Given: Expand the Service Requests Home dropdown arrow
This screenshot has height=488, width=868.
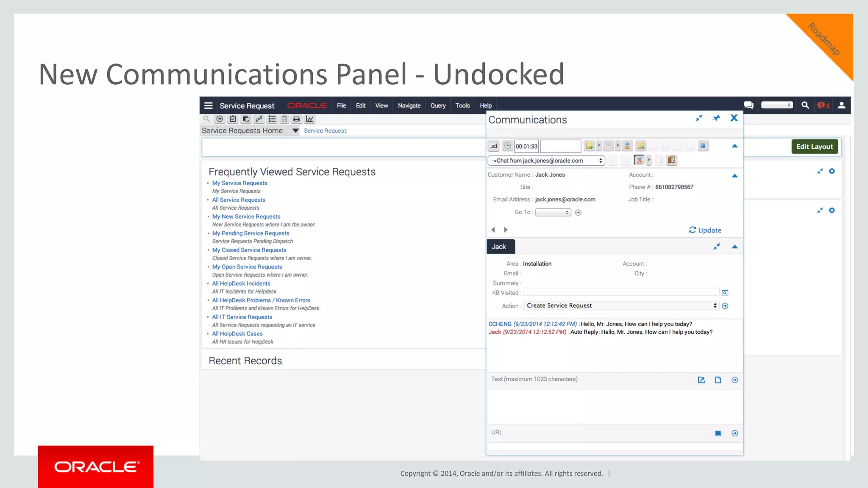Looking at the screenshot, I should (x=295, y=130).
